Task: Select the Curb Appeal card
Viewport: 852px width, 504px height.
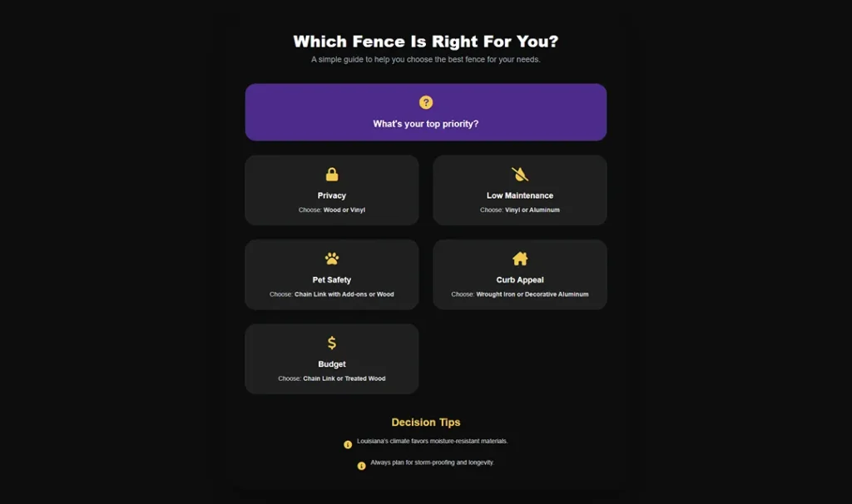Action: (519, 274)
